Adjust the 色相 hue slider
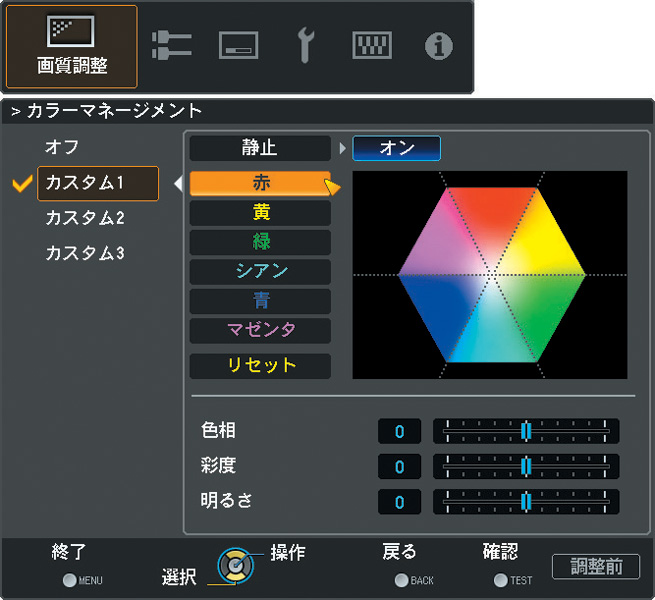Viewport: 655px width, 600px height. pyautogui.click(x=526, y=431)
